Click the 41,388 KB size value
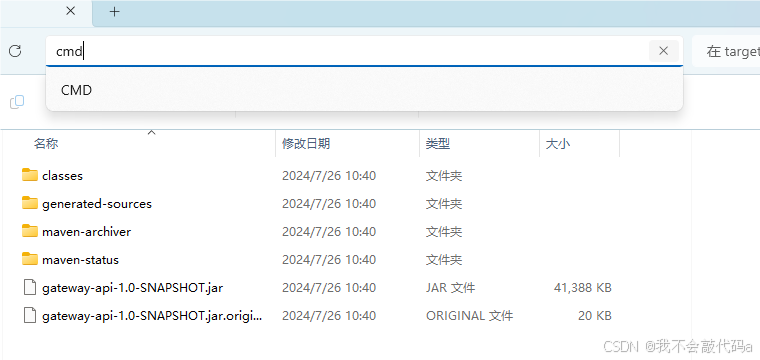 pyautogui.click(x=583, y=288)
